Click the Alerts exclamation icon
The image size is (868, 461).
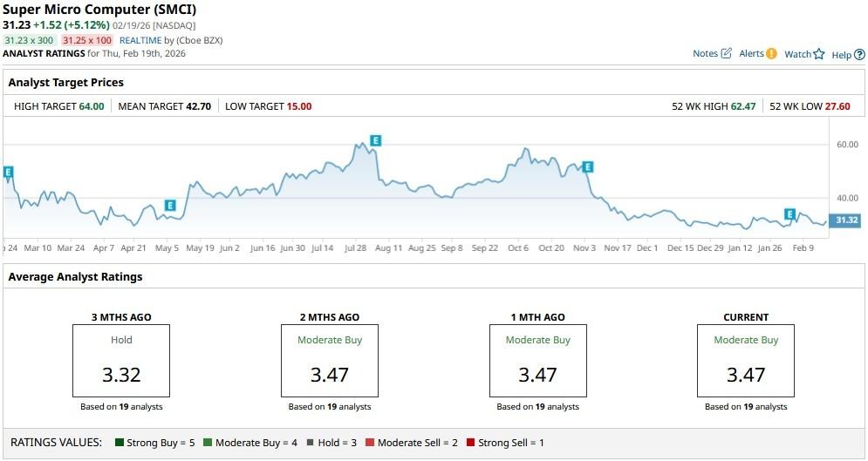[x=772, y=54]
